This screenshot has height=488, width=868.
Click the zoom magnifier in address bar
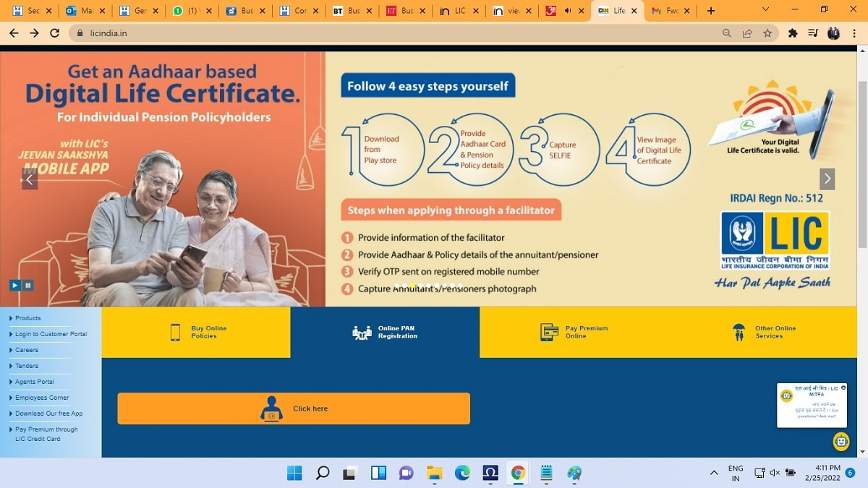click(x=727, y=33)
